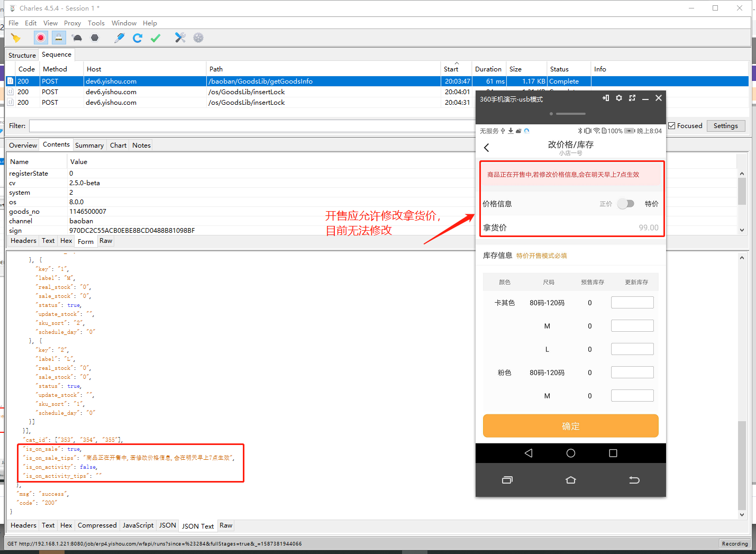The image size is (756, 554).
Task: Sort the sequence by the Duration column
Action: coord(488,69)
